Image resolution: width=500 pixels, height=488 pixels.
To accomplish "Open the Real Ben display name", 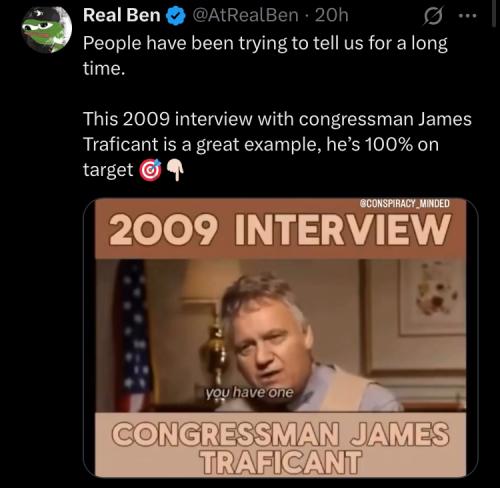I will 122,16.
